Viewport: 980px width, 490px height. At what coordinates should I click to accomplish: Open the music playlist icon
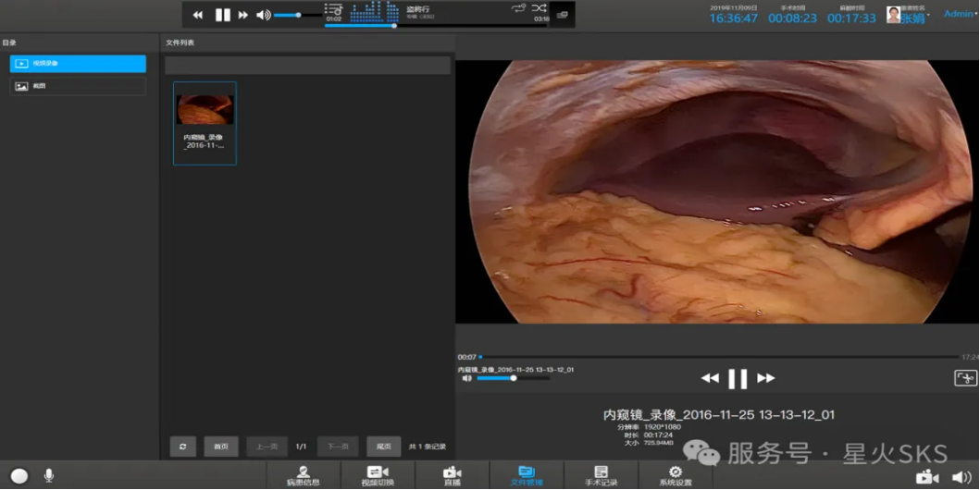pos(333,9)
